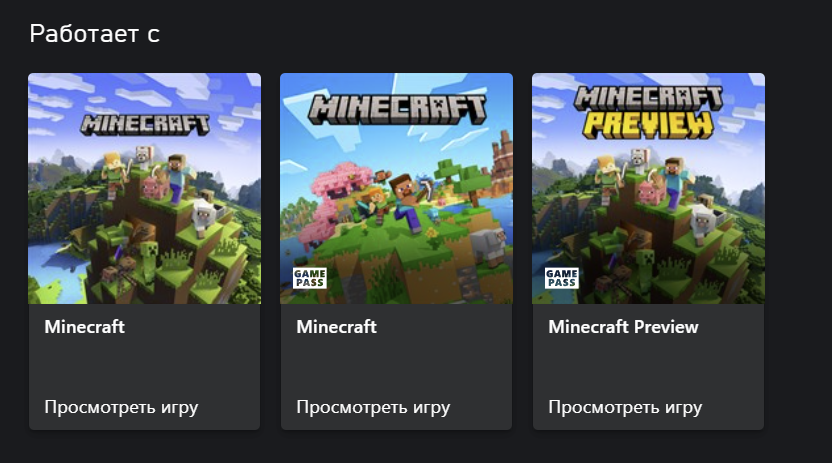Image resolution: width=832 pixels, height=463 pixels.
Task: Click the Minecraft logo on the cherry blossom artwork
Action: [397, 110]
